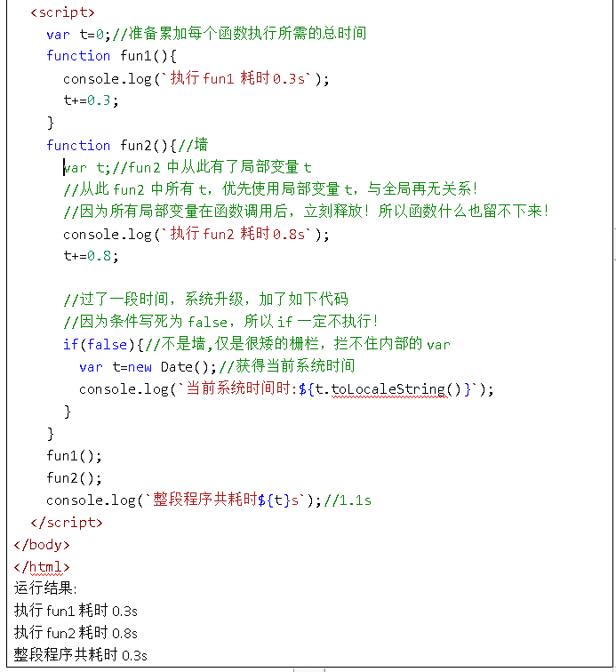This screenshot has height=672, width=616.
Task: Click the line 'var t=0;' declaration
Action: coord(78,35)
